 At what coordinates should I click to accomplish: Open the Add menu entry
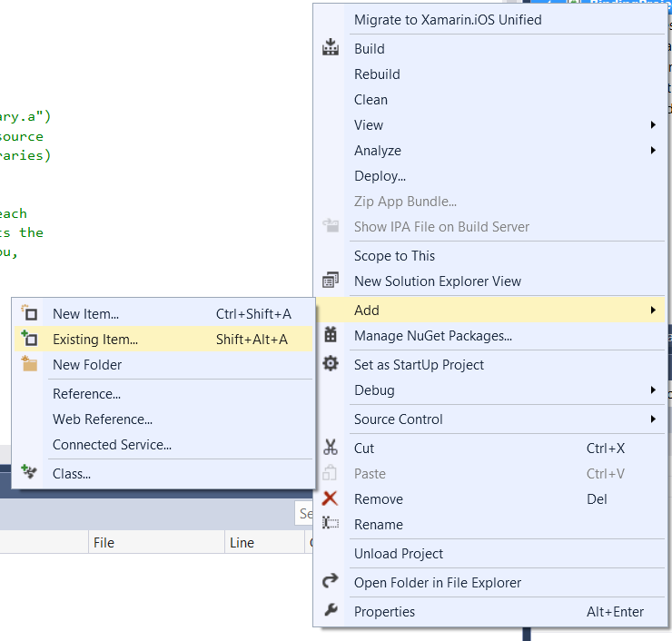coord(489,311)
